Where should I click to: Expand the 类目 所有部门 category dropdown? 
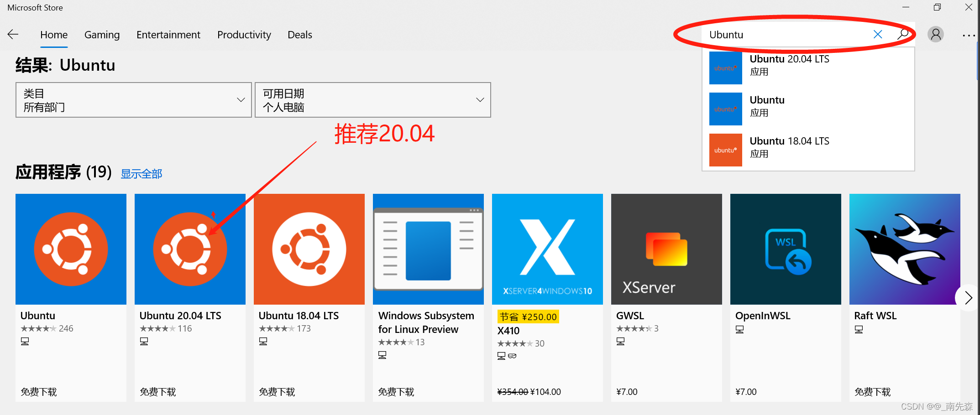(134, 100)
